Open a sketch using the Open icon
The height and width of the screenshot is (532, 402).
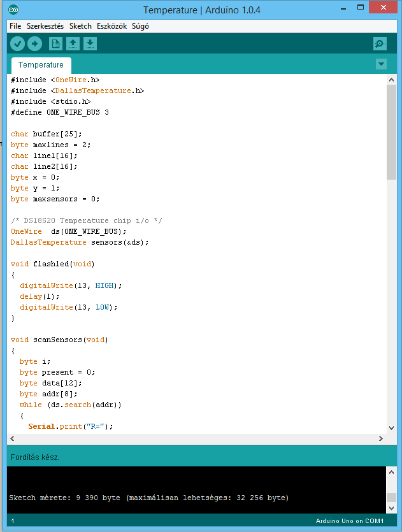73,43
